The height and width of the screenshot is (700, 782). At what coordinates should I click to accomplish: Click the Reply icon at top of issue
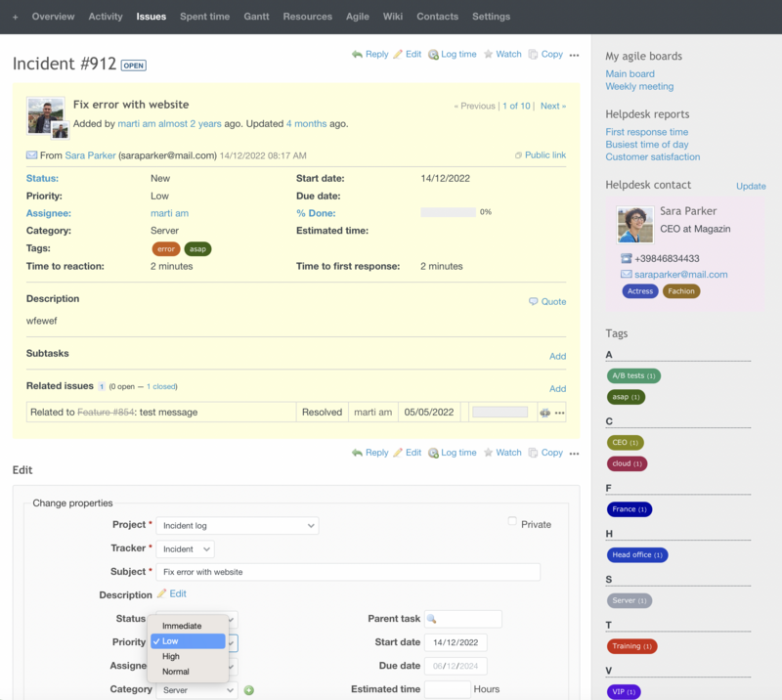coord(358,55)
